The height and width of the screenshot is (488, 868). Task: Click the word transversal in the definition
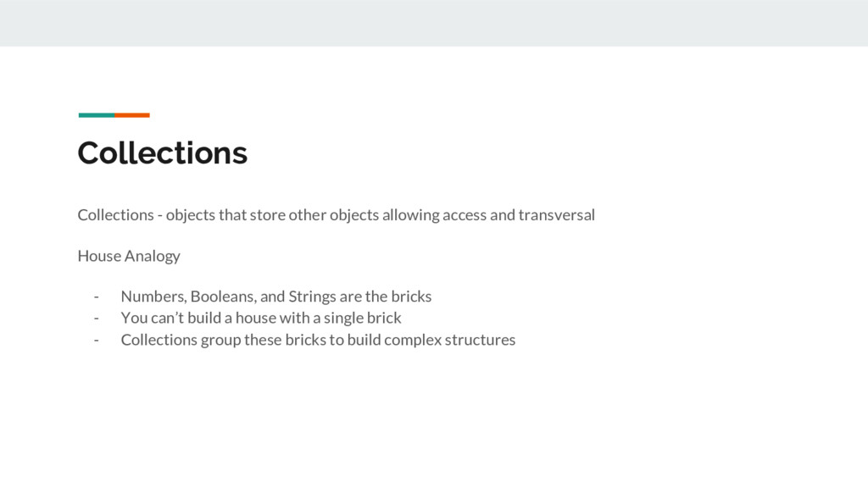coord(556,214)
